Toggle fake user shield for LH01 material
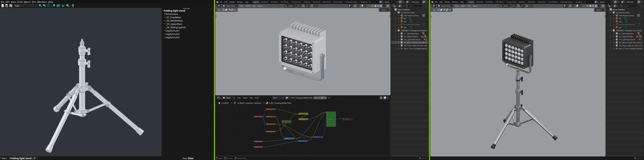Viewport: 644px width, 160px height. point(319,97)
